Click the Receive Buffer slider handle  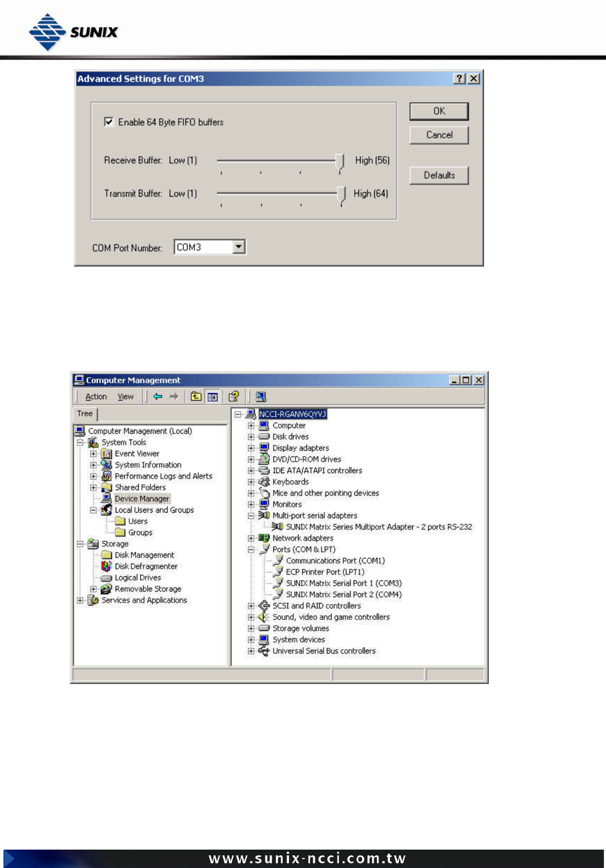(x=340, y=162)
